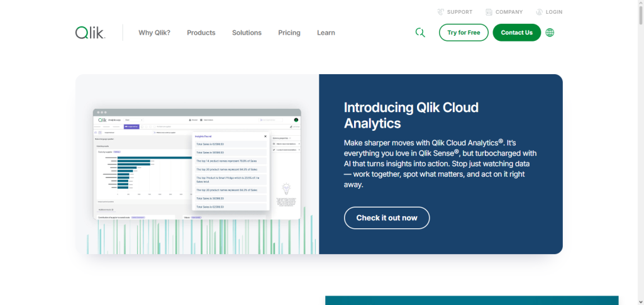
Task: Click the Login user icon
Action: pyautogui.click(x=539, y=12)
